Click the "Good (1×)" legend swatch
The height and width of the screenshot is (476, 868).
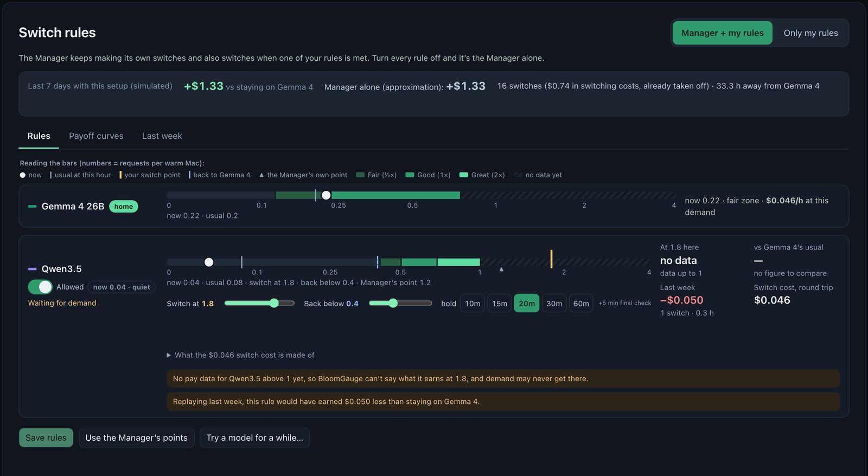tap(410, 175)
